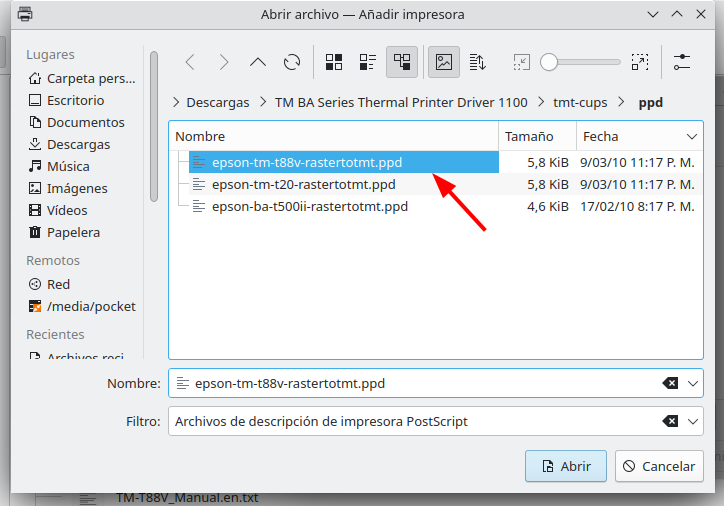The height and width of the screenshot is (506, 724).
Task: Click Abrir button
Action: 566,466
